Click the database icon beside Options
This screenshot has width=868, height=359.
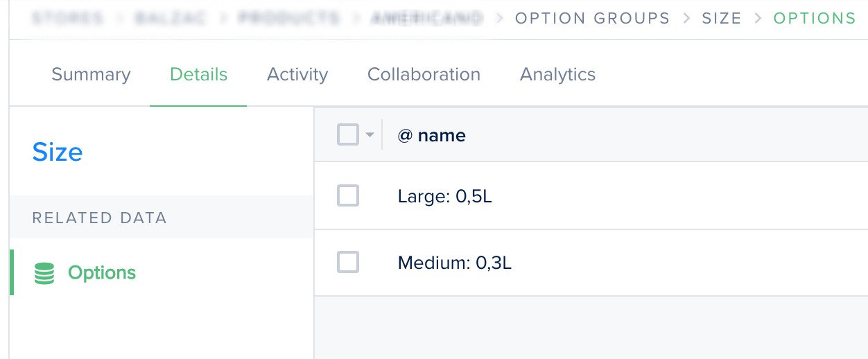click(x=44, y=274)
